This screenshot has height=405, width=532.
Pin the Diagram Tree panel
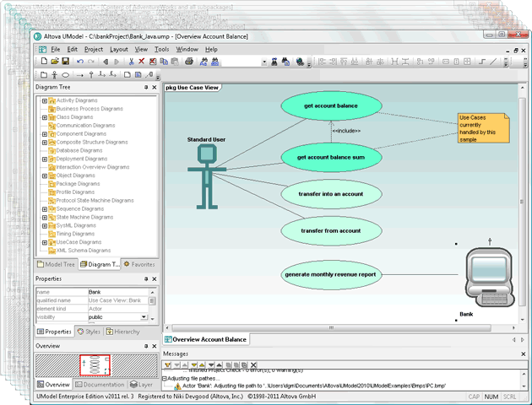[x=146, y=87]
